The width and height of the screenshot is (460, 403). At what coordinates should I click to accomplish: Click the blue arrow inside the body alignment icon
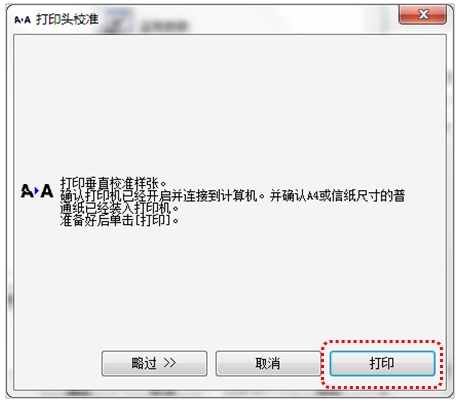point(37,191)
